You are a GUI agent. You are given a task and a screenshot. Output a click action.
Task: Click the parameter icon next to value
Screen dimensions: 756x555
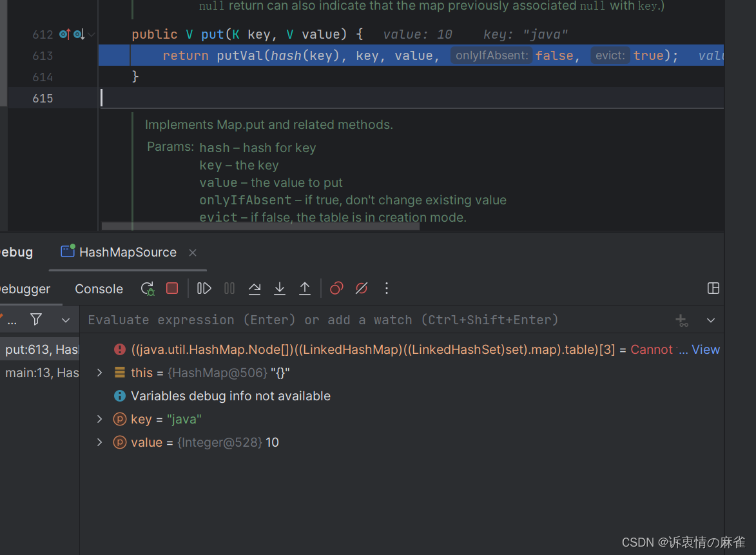120,442
